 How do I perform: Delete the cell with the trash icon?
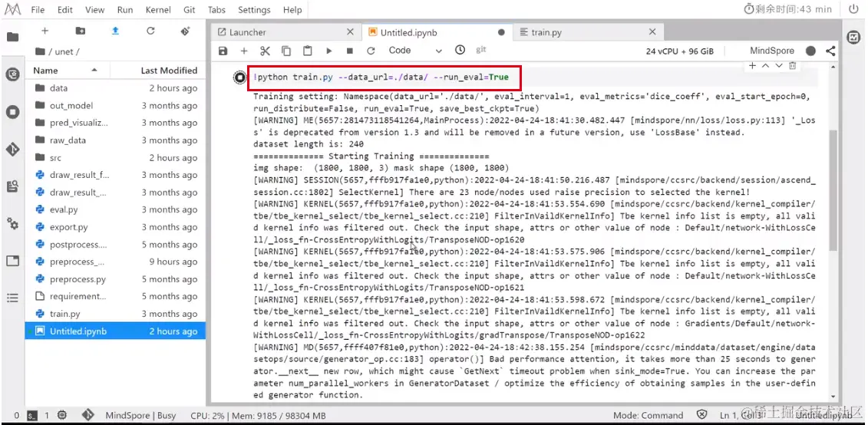pyautogui.click(x=792, y=65)
